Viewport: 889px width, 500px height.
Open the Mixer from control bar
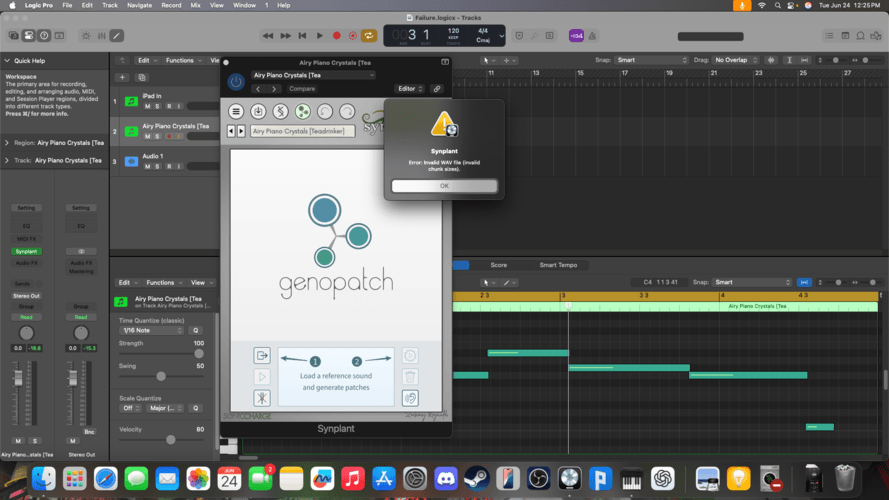(100, 36)
